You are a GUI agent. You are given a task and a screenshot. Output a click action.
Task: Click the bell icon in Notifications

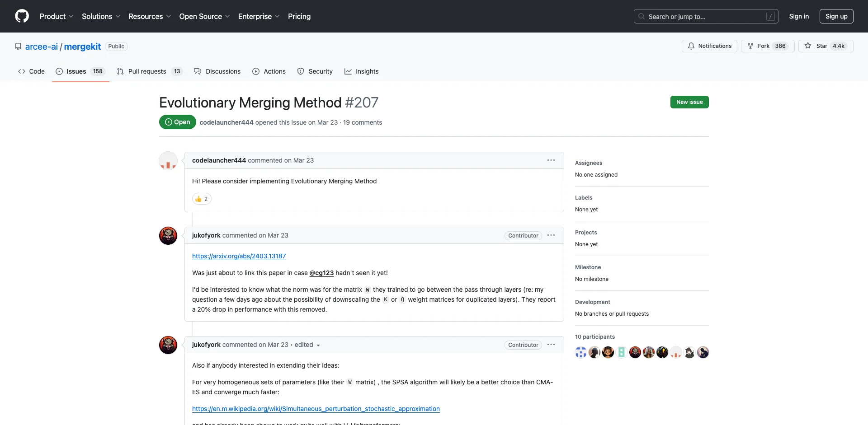(691, 46)
